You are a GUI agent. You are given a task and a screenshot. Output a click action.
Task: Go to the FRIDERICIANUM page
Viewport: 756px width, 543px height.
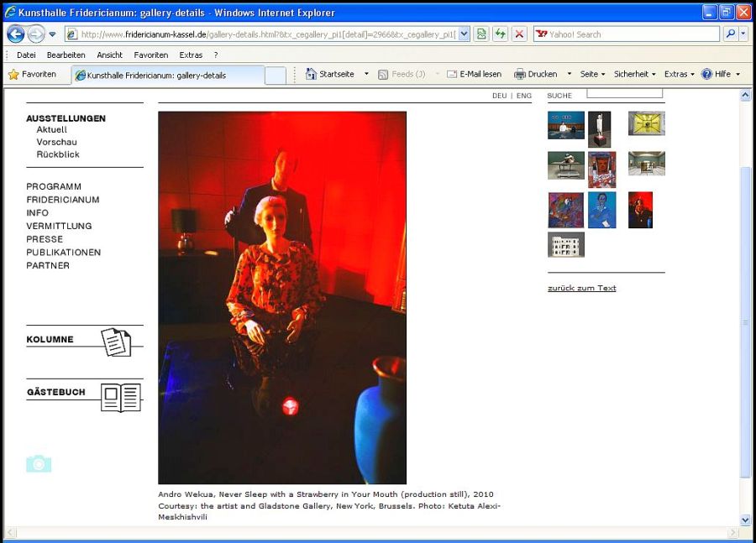[x=63, y=200]
